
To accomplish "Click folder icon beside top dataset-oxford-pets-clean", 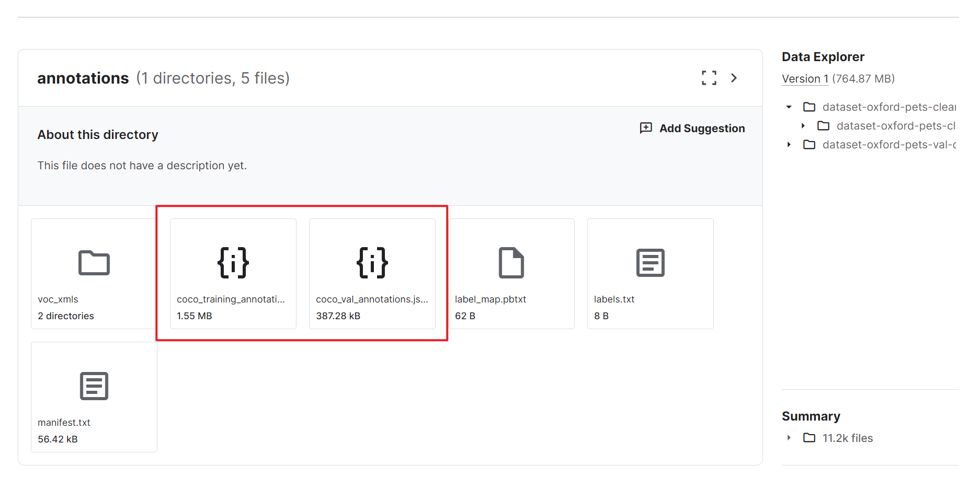I will coord(810,107).
